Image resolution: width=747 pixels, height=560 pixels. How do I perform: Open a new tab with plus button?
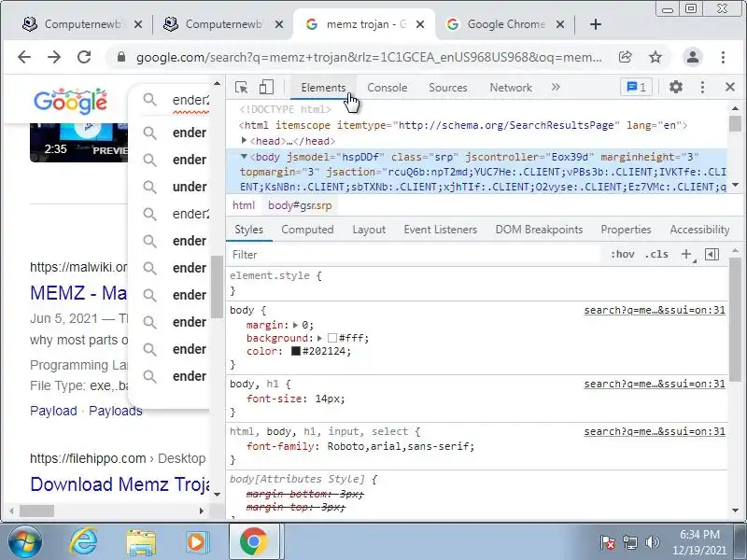pos(596,24)
